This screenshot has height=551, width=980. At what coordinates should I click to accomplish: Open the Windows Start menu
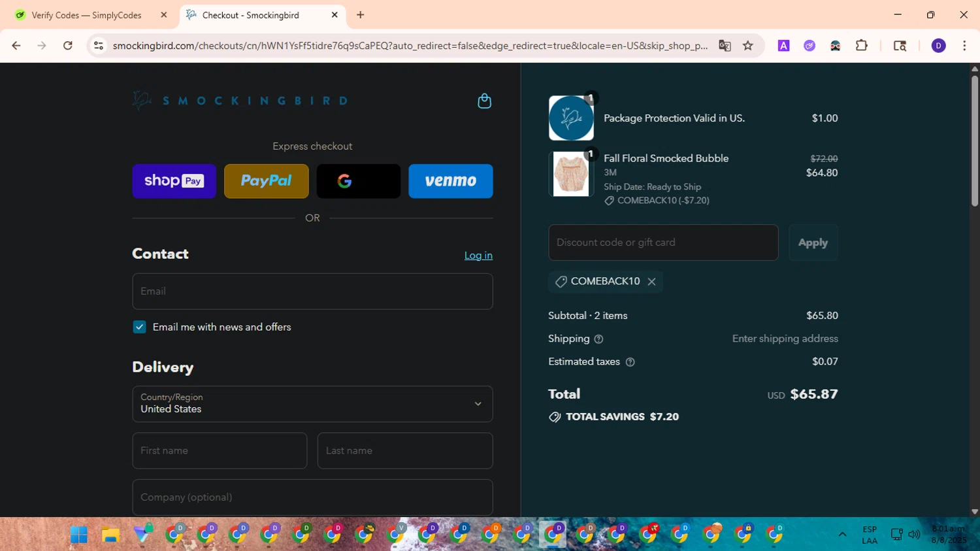coord(79,535)
